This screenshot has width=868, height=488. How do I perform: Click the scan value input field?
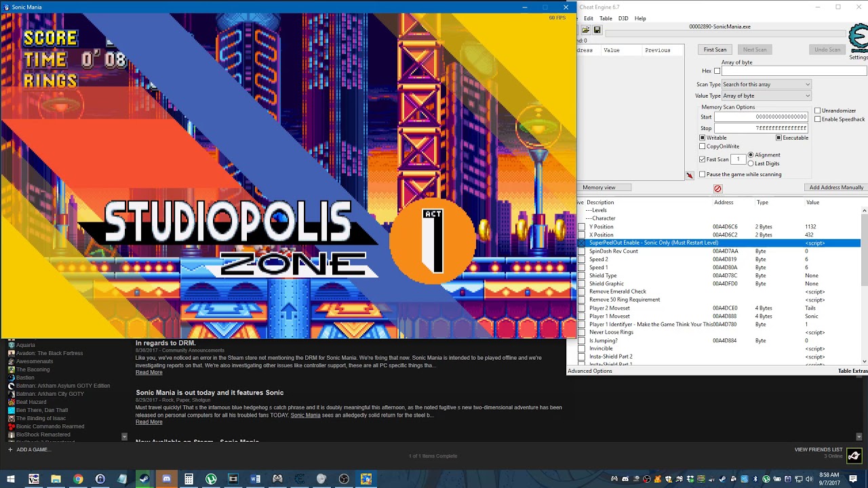[x=795, y=71]
